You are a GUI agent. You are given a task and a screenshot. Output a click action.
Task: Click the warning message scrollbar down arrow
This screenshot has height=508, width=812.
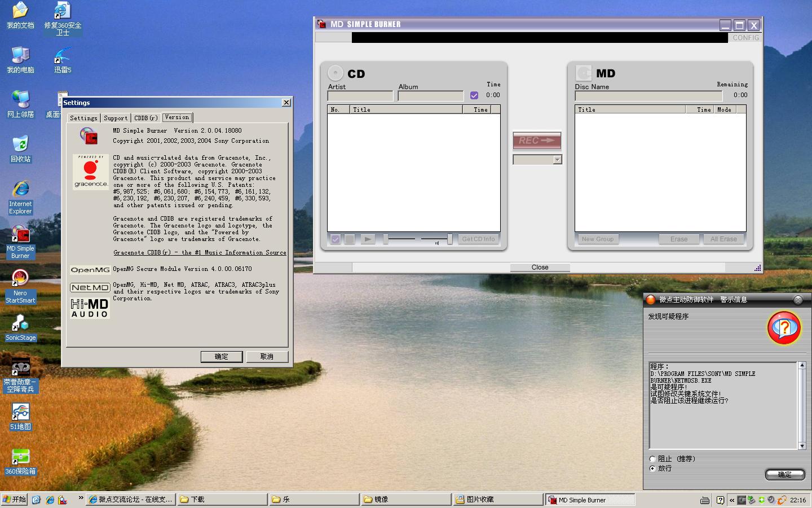802,446
